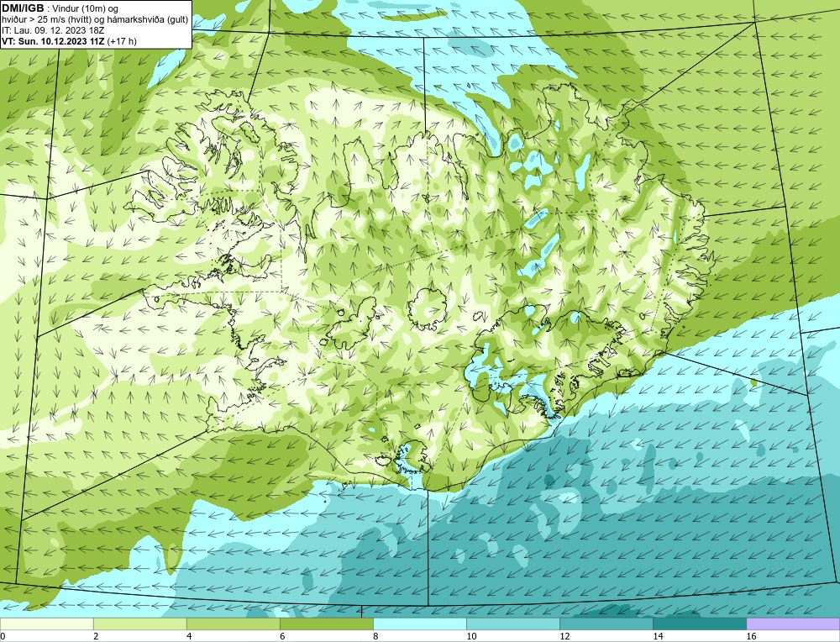Screen dimensions: 840x642
Task: Click the '8' label on the legend scale
Action: (375, 636)
